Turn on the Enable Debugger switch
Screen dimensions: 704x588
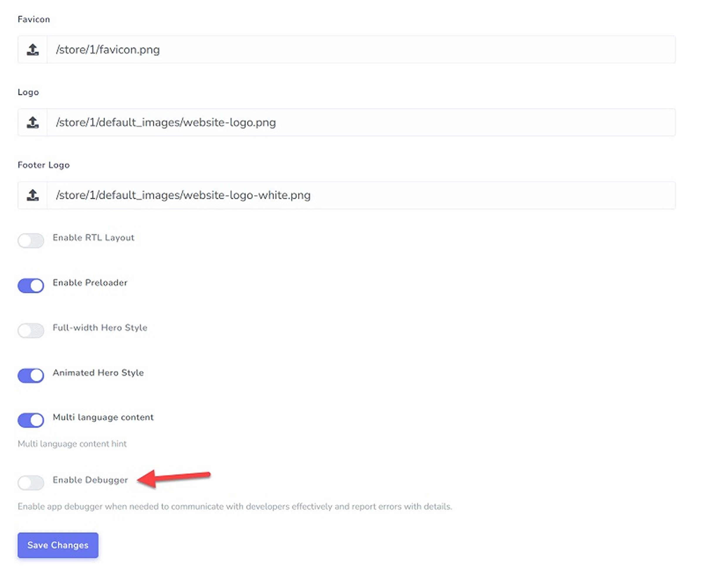click(31, 483)
